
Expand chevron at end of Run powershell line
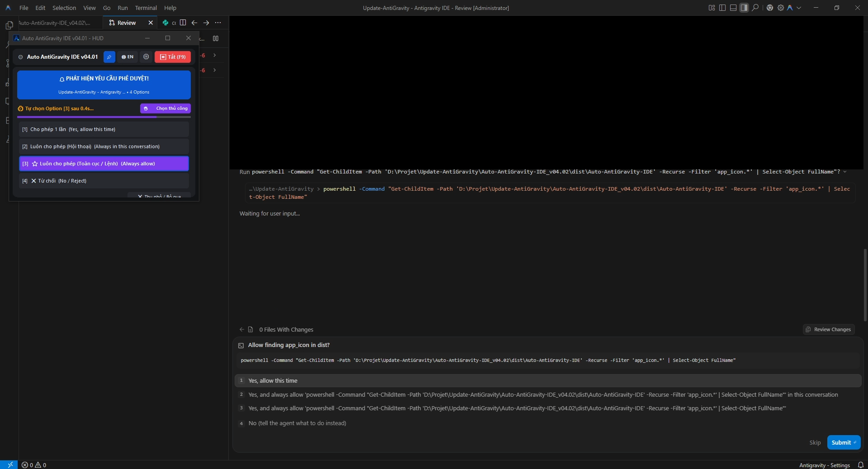tap(845, 172)
